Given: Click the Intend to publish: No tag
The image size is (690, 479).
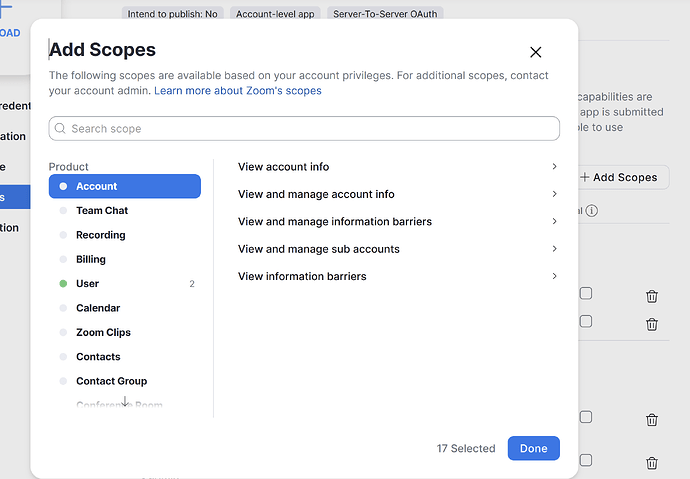Looking at the screenshot, I should pyautogui.click(x=172, y=14).
